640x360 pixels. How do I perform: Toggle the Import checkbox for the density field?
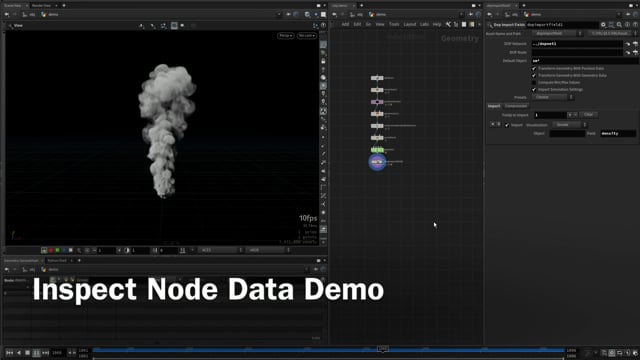coord(507,125)
